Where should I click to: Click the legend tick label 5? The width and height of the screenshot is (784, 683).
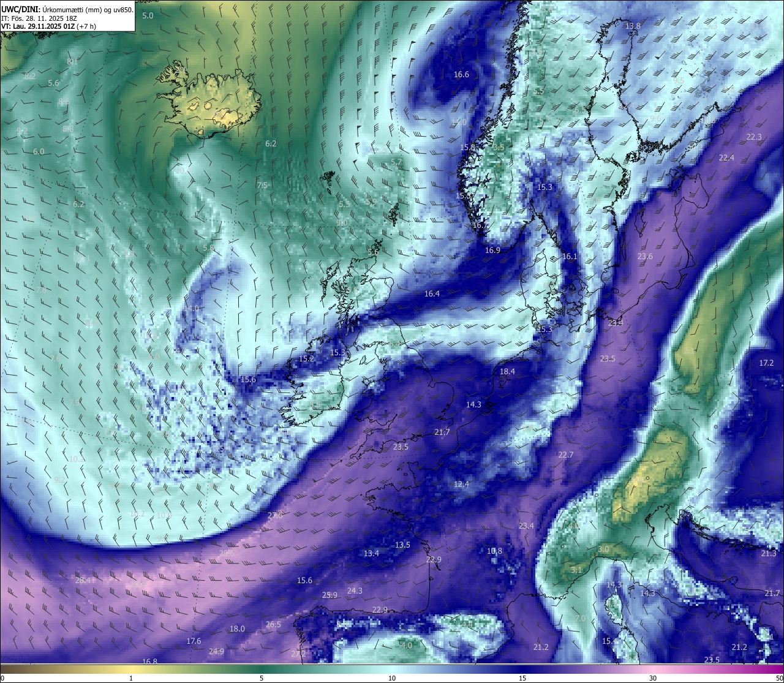pos(262,678)
